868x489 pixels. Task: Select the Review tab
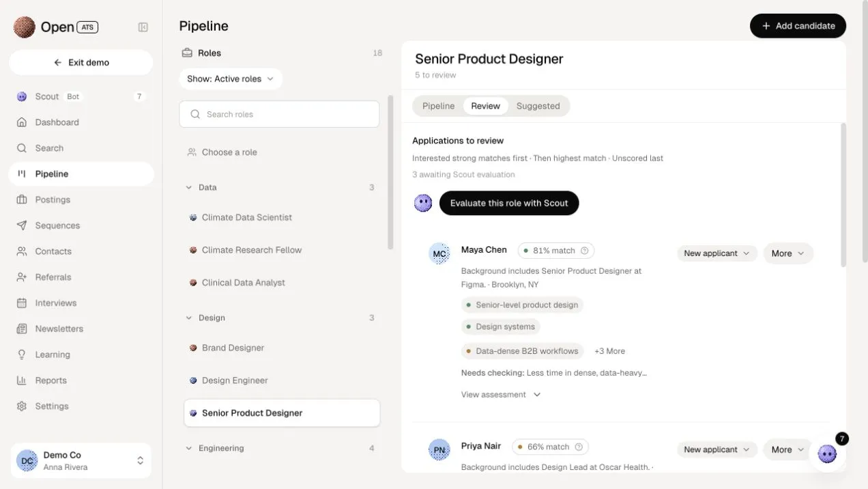click(486, 106)
